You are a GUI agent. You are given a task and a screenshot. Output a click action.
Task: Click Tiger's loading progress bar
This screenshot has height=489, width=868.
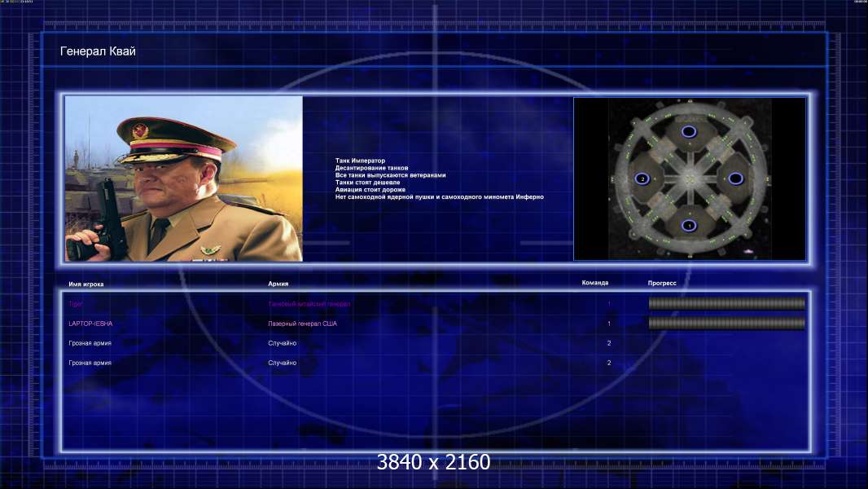coord(727,303)
